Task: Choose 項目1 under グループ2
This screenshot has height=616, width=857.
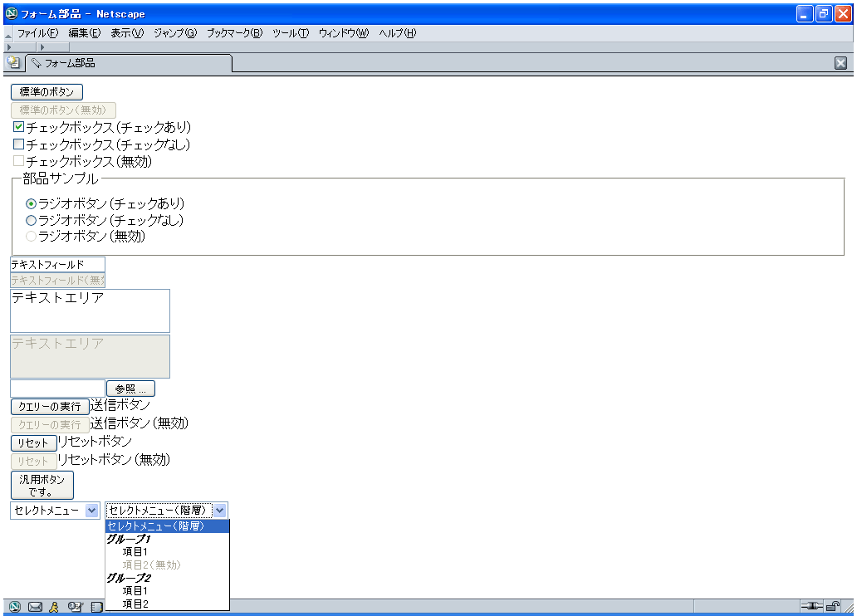Action: click(167, 591)
